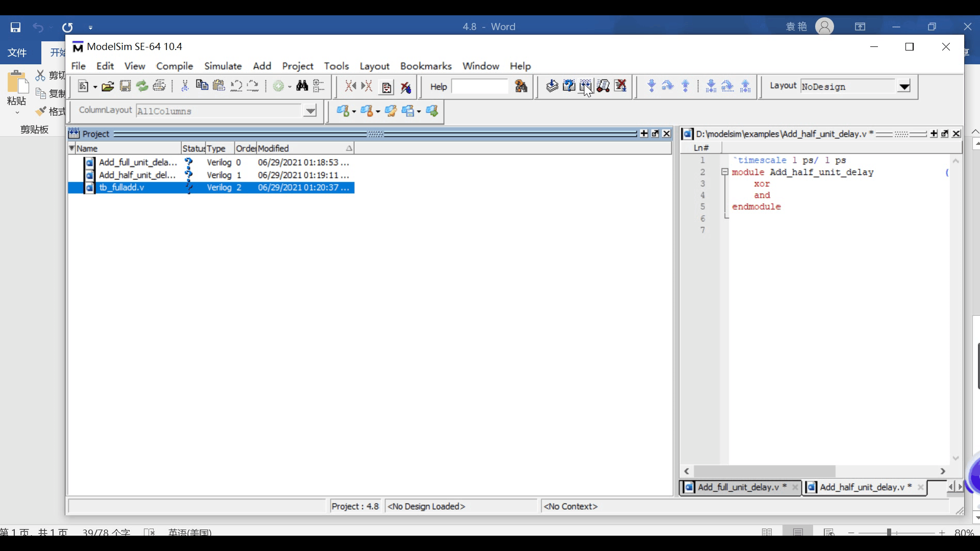Viewport: 980px width, 551px height.
Task: Open the Simulate menu
Action: point(223,66)
